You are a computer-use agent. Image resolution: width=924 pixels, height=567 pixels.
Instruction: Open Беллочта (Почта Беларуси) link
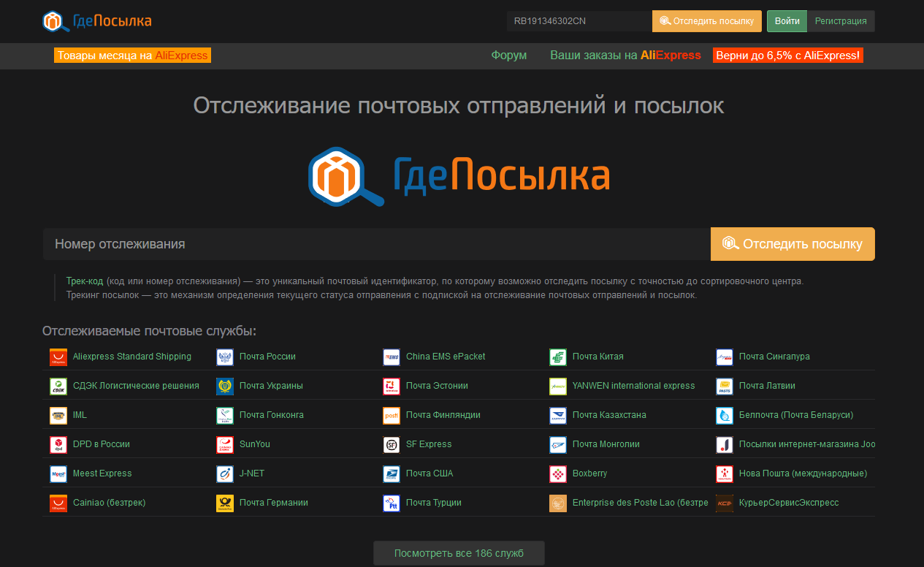(796, 415)
